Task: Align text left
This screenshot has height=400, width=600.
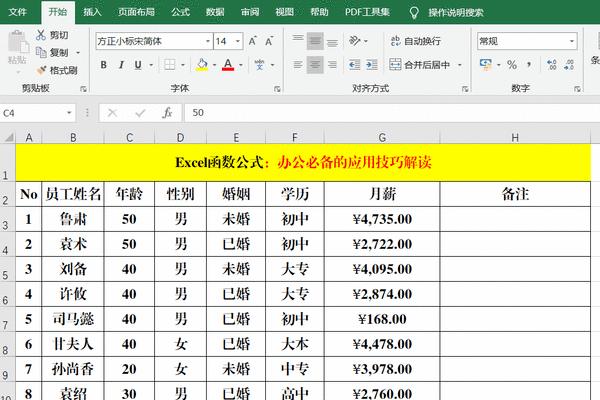Action: pyautogui.click(x=298, y=65)
